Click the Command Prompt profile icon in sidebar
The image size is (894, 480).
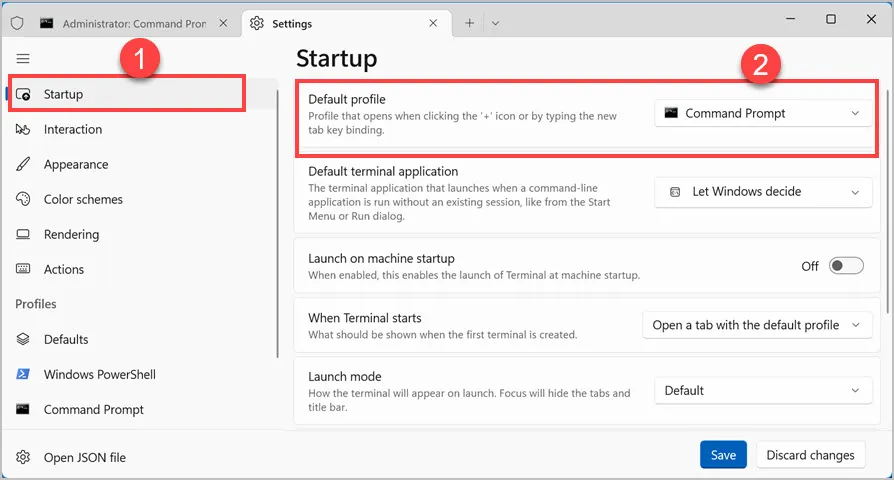point(23,409)
